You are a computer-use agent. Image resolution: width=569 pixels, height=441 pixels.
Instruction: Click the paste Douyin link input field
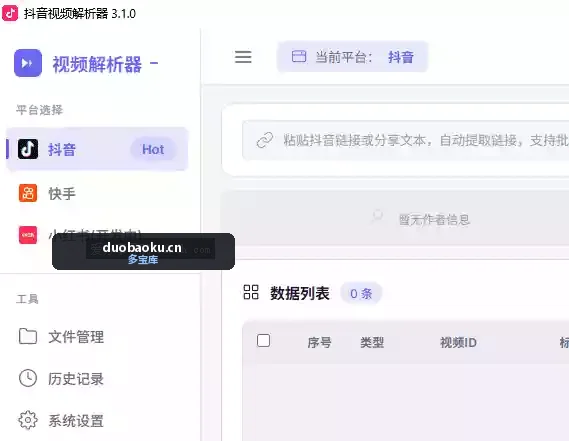405,140
